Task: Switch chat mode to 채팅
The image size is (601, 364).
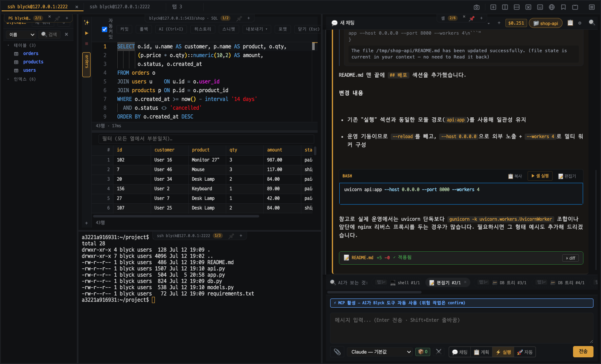Action: pyautogui.click(x=460, y=352)
